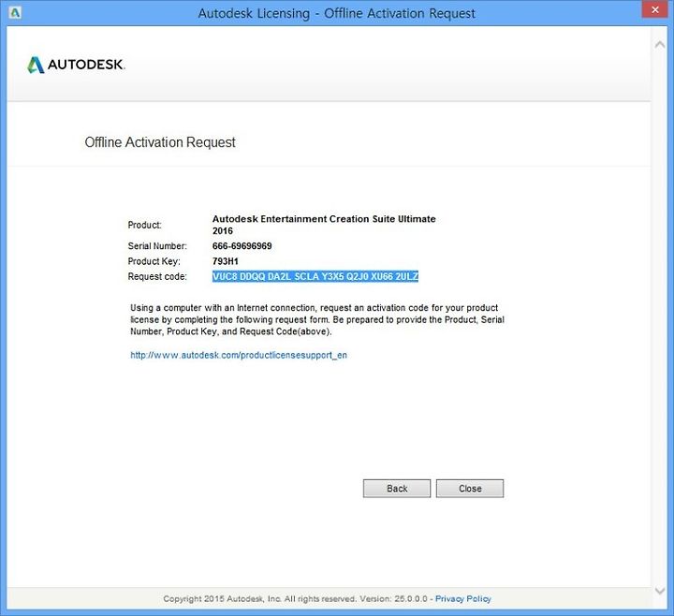674x616 pixels.
Task: Click the product key value 793H1
Action: click(x=226, y=261)
